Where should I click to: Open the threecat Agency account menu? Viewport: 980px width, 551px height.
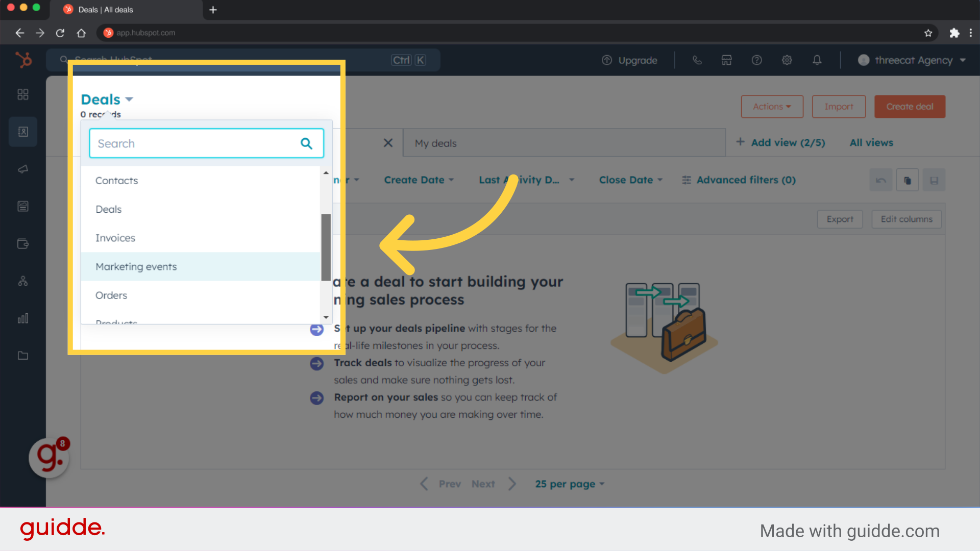912,60
